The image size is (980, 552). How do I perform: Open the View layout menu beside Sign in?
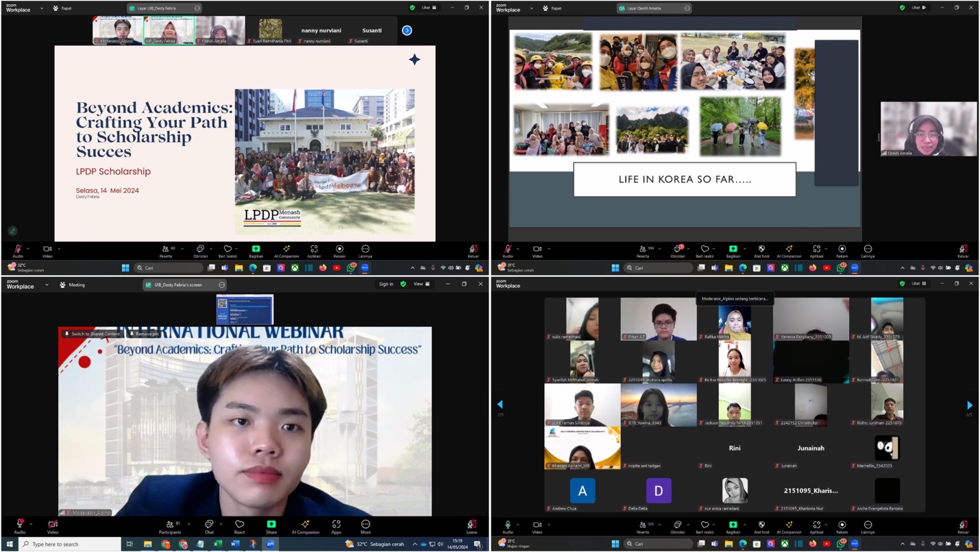click(421, 284)
